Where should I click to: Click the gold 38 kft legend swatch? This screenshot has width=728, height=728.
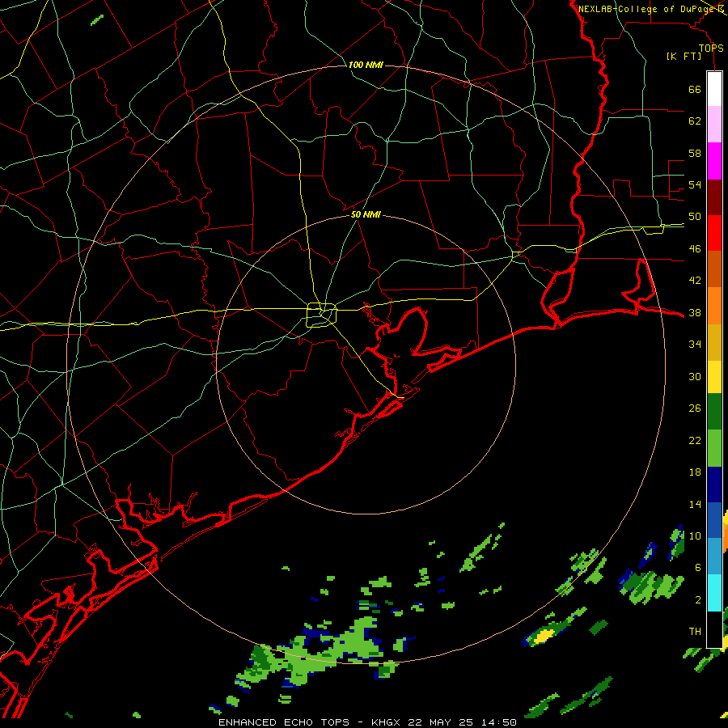(x=714, y=342)
